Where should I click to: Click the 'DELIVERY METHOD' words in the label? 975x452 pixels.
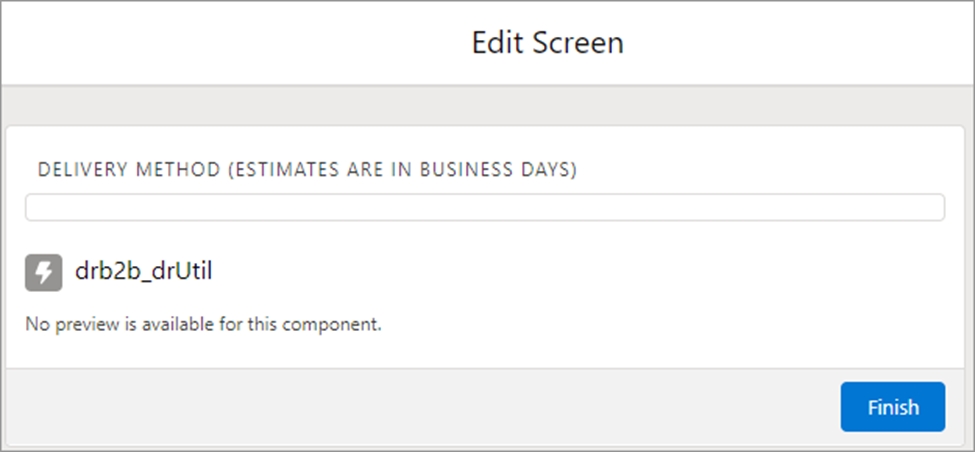(128, 170)
